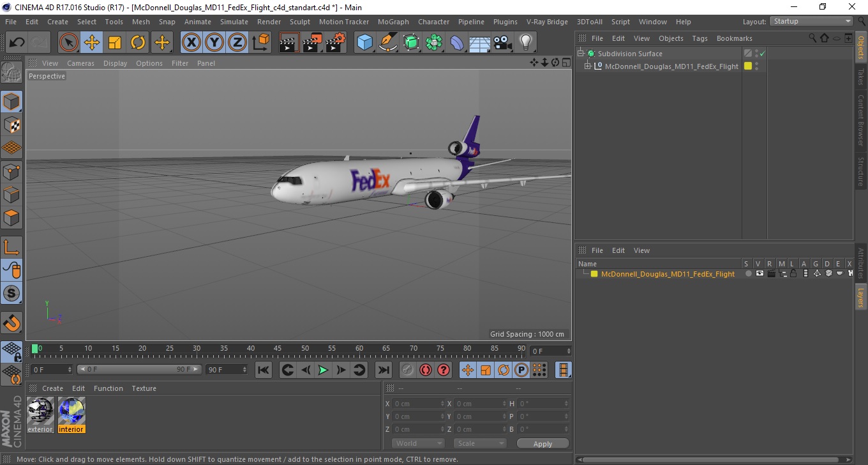Toggle Viewport Solo S button
This screenshot has width=868, height=465.
11,294
